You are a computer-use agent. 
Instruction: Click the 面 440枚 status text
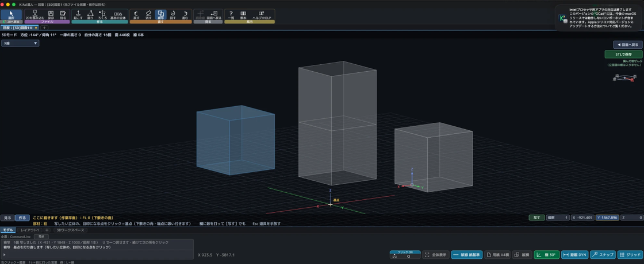121,35
